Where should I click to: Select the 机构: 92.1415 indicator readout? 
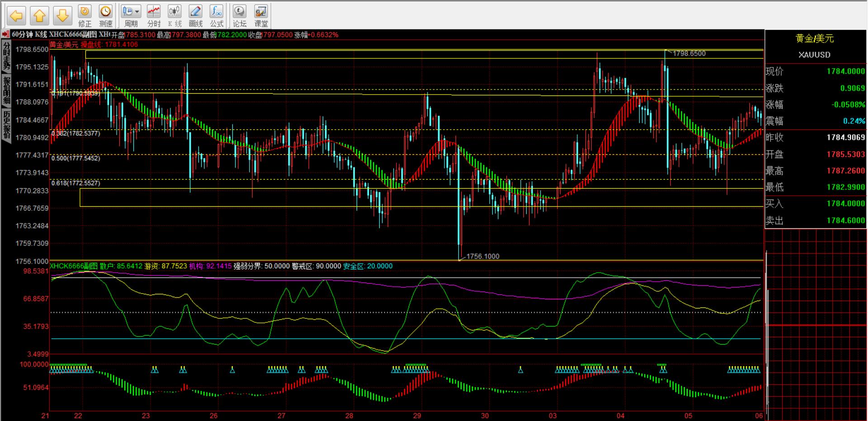(x=210, y=266)
